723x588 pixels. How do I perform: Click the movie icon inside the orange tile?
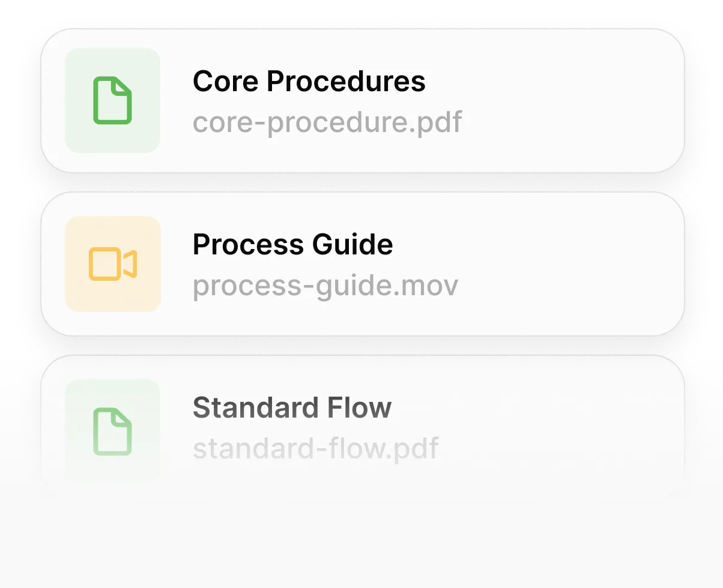(112, 264)
